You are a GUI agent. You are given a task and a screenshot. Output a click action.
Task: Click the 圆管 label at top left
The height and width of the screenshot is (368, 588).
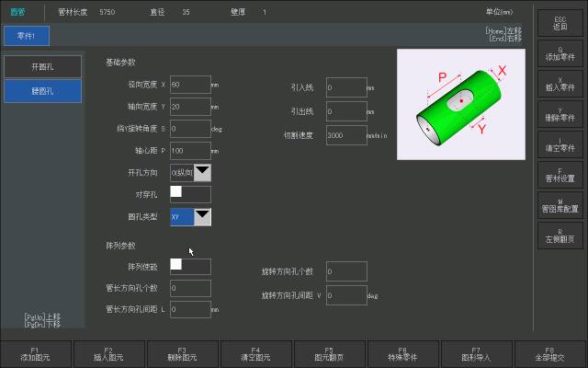coord(18,12)
